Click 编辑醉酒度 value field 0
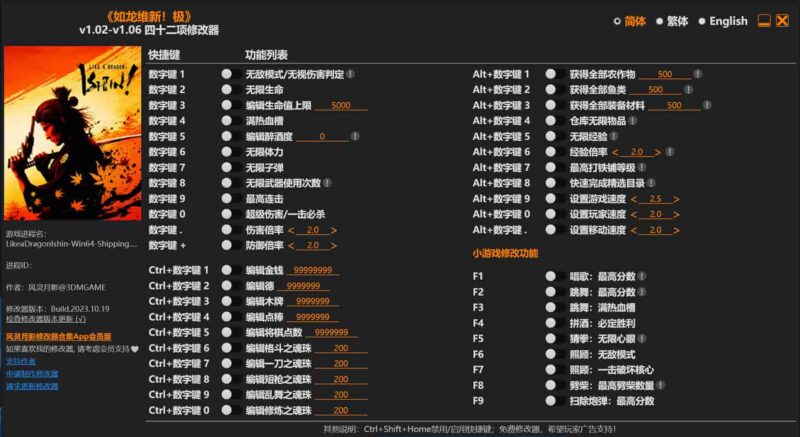 322,136
